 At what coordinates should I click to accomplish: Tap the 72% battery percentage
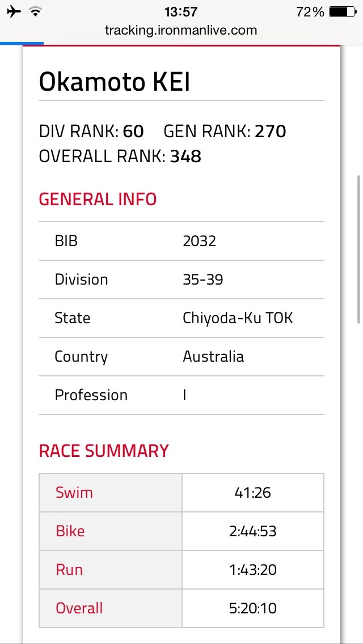click(310, 12)
